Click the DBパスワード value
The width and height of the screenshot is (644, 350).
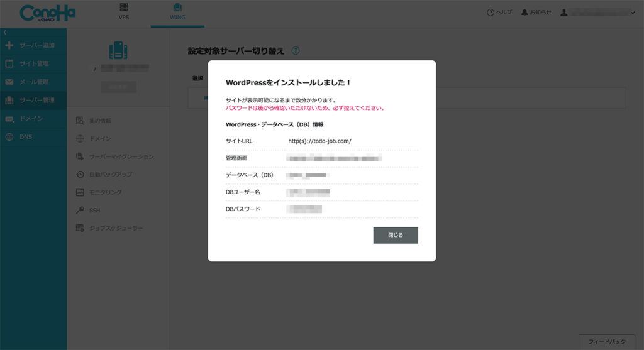click(x=304, y=209)
